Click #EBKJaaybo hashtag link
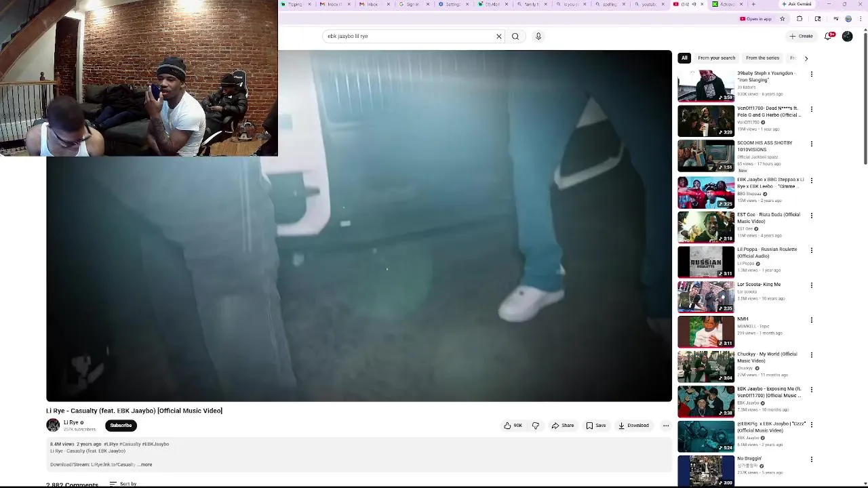 click(155, 444)
